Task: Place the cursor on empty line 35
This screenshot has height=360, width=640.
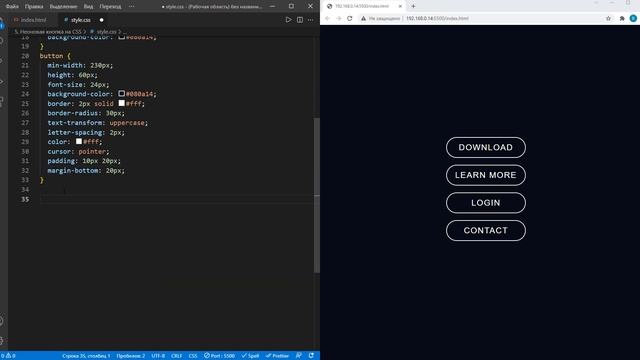Action: pos(176,199)
